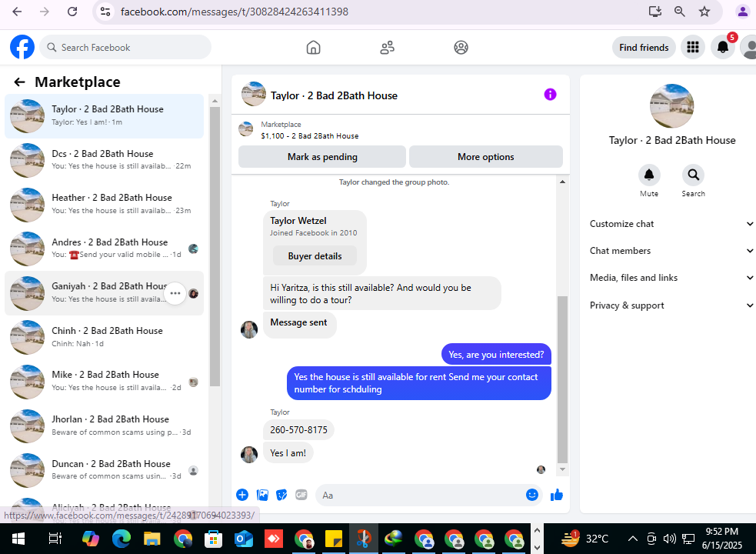Expand Privacy & support section

pos(671,305)
